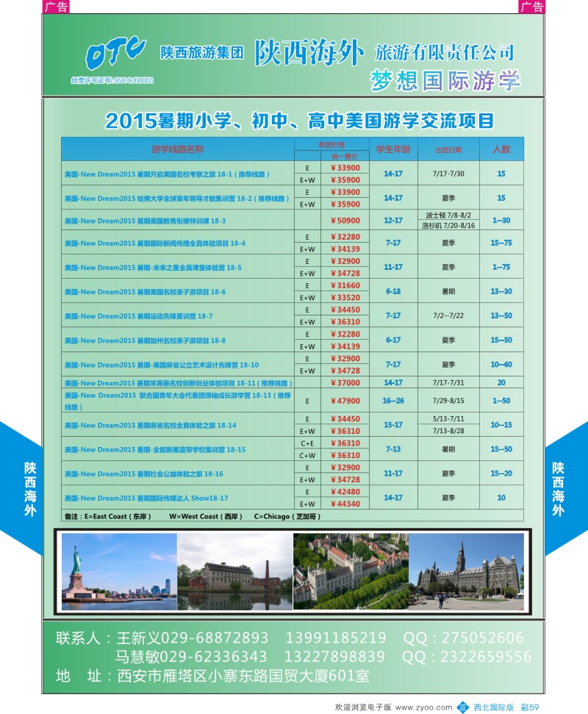
Task: Select the 18-4 国际新闻传播 project row
Action: [x=293, y=243]
